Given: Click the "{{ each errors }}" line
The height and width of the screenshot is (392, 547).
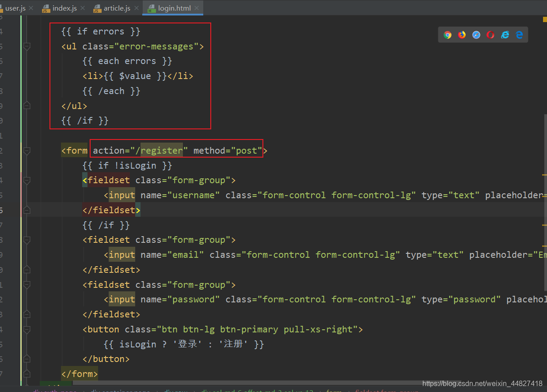Looking at the screenshot, I should tap(127, 61).
